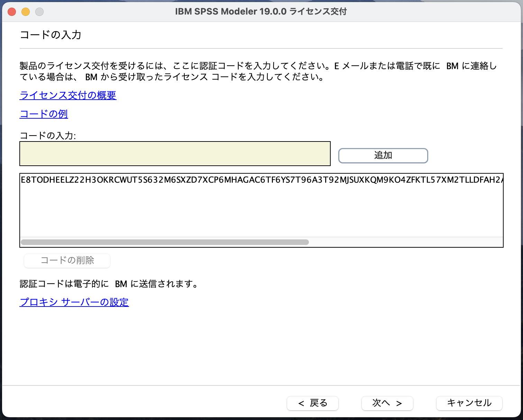Open the ライセンス交付の概要 link
Screen dimensions: 523x420
click(x=68, y=95)
